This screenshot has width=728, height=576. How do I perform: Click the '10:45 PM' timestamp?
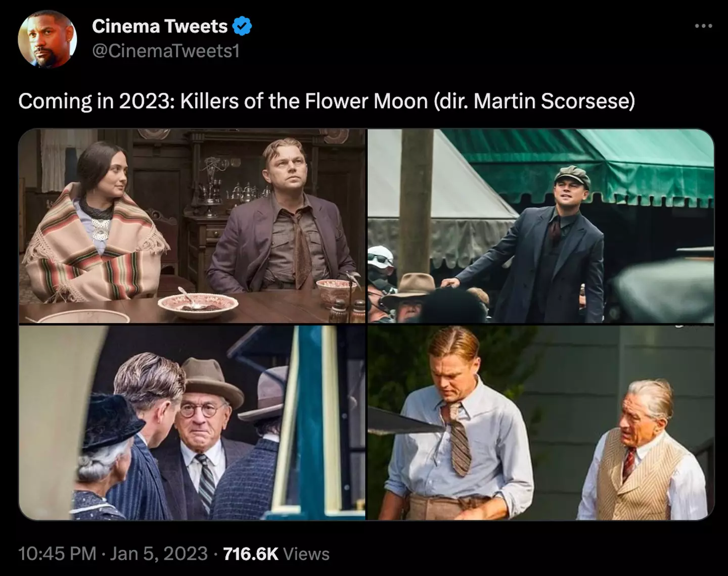[57, 554]
